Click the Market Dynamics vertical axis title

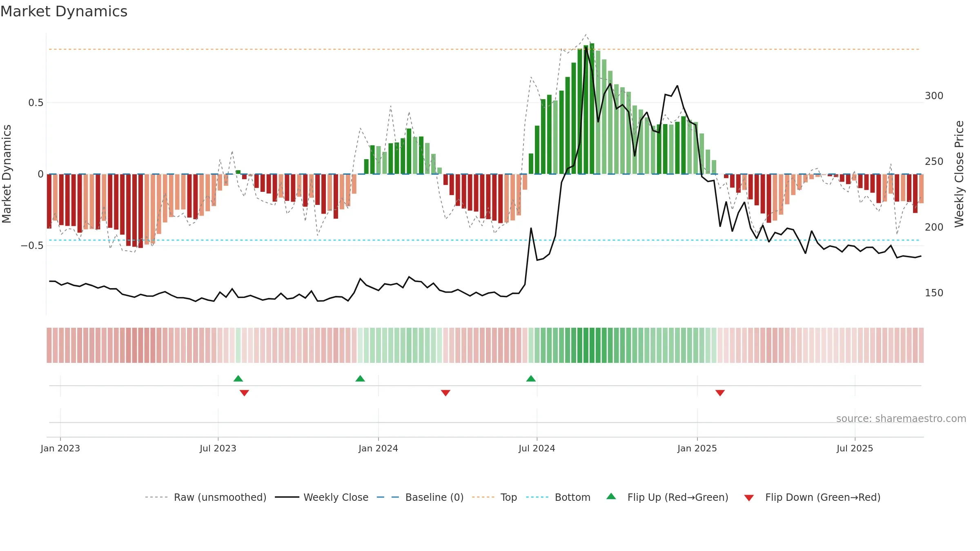pyautogui.click(x=7, y=174)
